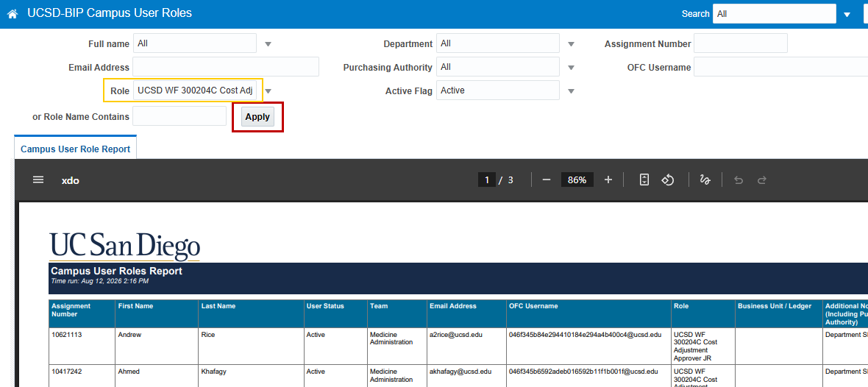Image resolution: width=868 pixels, height=387 pixels.
Task: Click the Apply button
Action: (x=257, y=117)
